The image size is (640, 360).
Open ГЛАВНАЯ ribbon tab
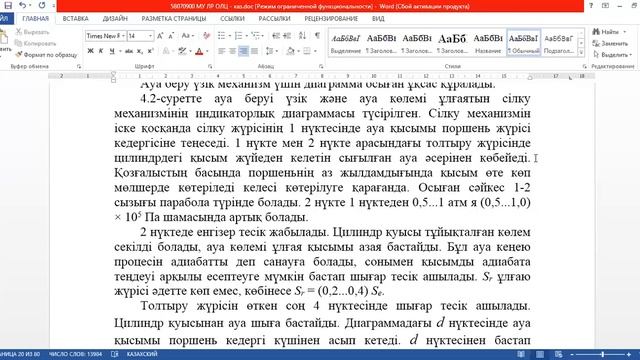pyautogui.click(x=36, y=19)
